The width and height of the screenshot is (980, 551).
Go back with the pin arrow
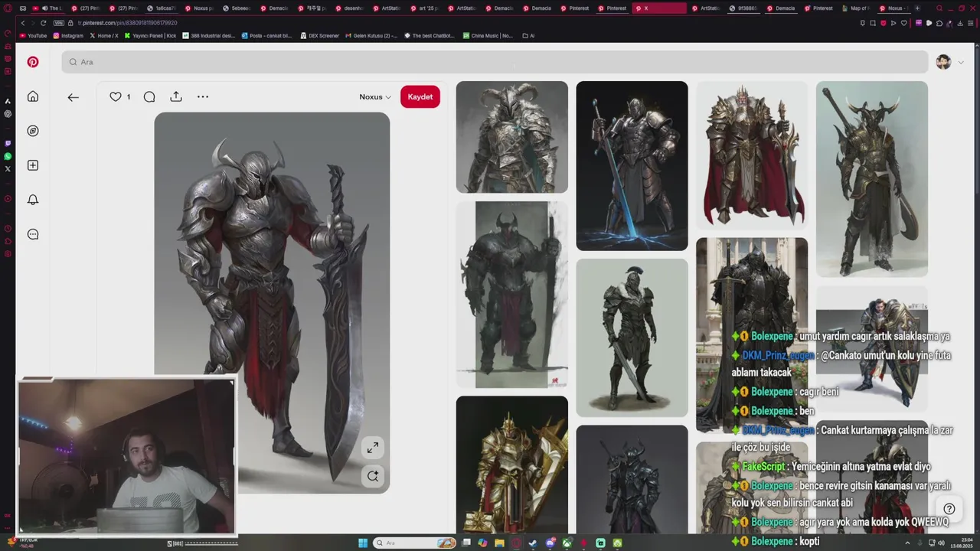[73, 97]
